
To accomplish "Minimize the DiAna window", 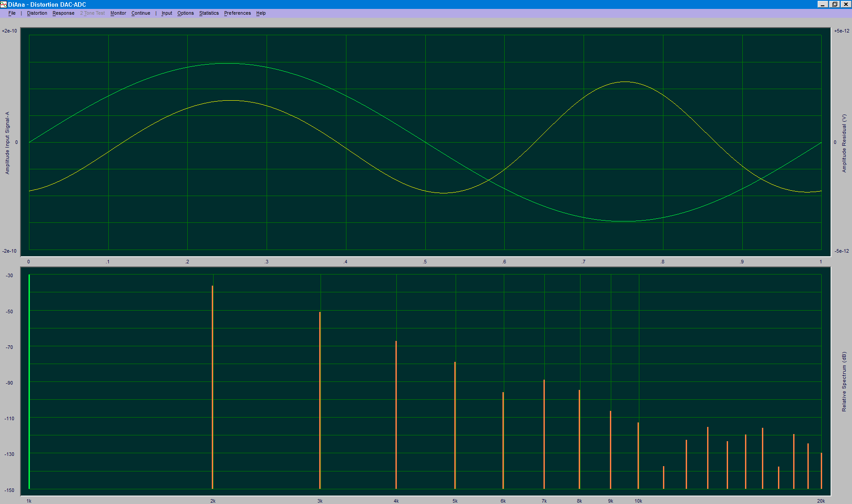I will pos(823,4).
